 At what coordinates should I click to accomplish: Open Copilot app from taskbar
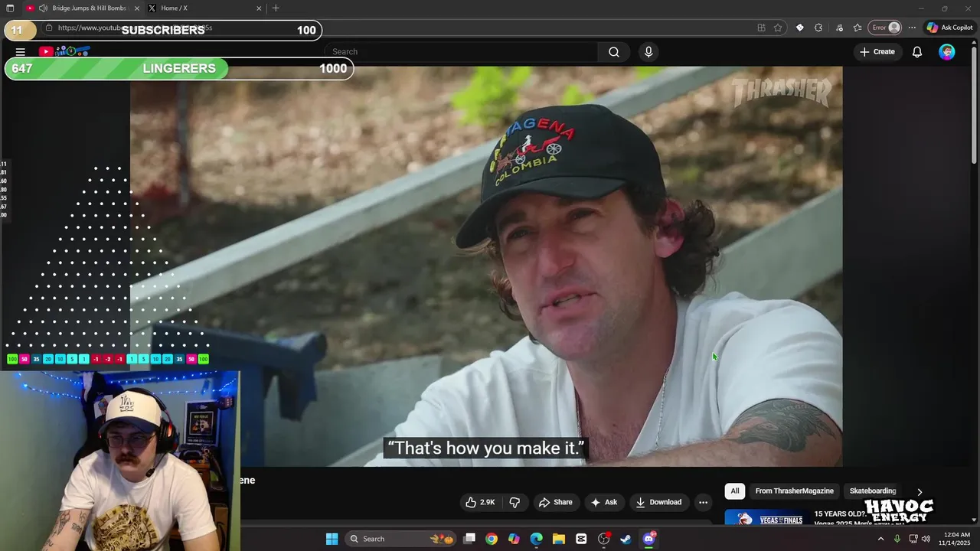(514, 539)
